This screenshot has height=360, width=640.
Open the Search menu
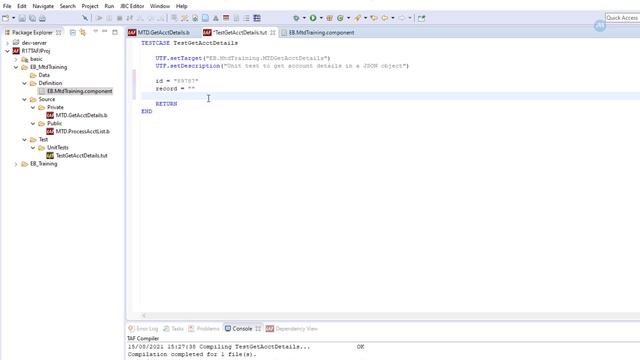(x=67, y=6)
